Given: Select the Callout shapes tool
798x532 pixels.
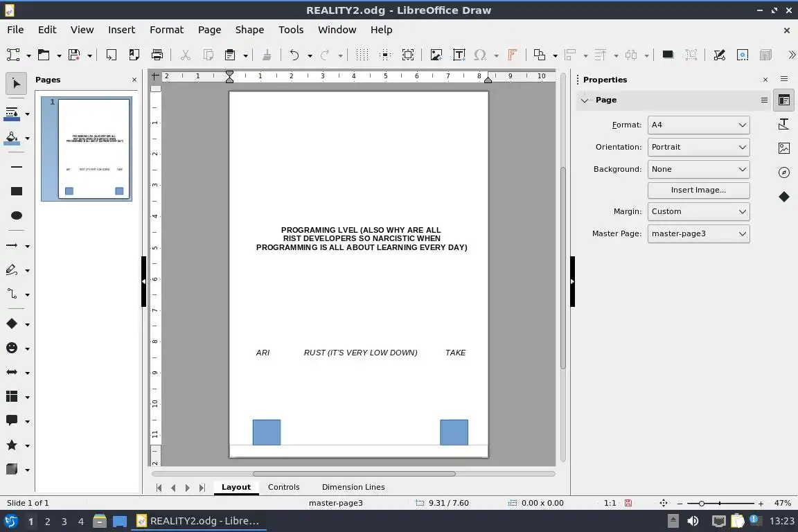Looking at the screenshot, I should tap(12, 420).
